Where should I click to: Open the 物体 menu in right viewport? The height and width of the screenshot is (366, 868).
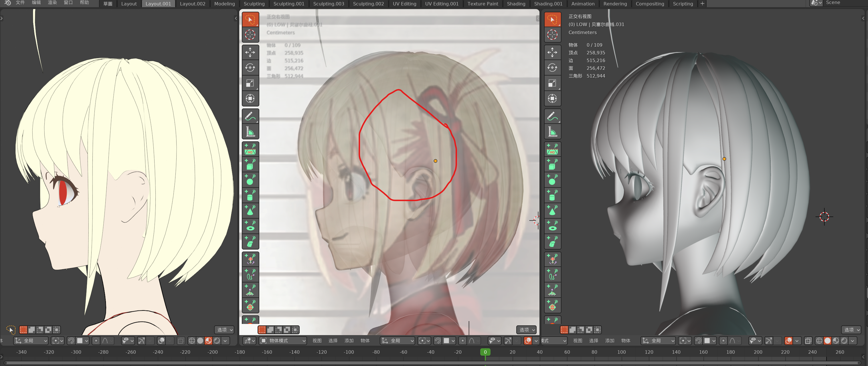(x=626, y=341)
